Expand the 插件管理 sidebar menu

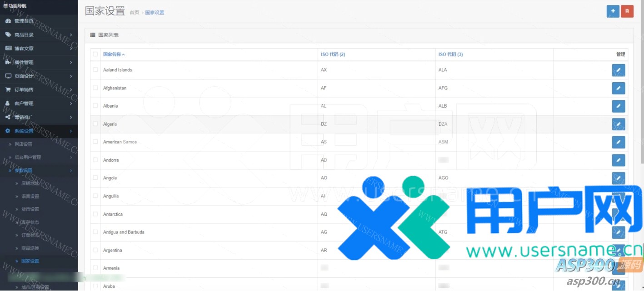coord(39,62)
